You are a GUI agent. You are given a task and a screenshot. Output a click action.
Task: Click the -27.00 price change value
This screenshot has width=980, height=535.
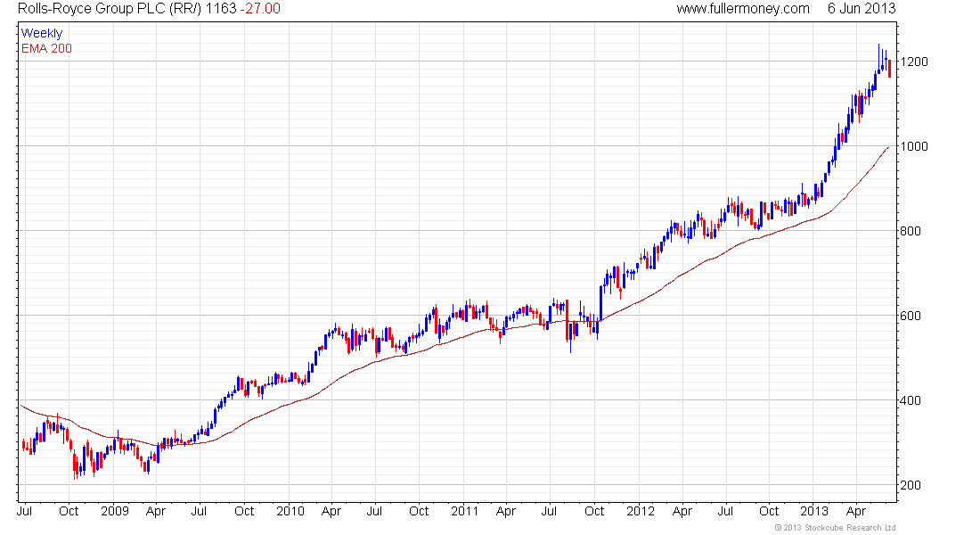(x=261, y=9)
